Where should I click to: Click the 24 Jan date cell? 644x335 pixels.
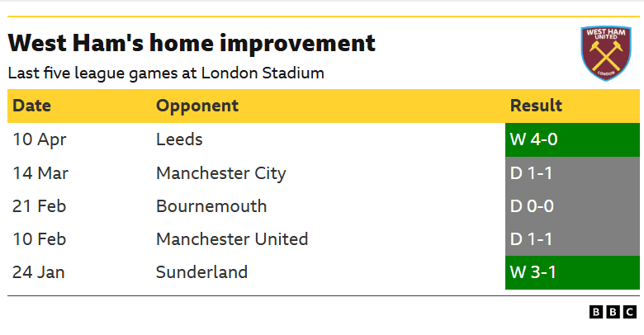(x=40, y=272)
